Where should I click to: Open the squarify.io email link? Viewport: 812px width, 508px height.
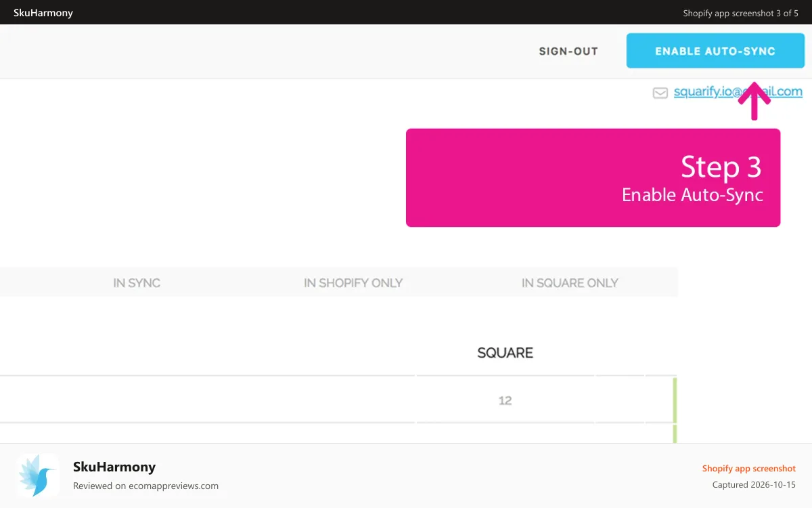(738, 92)
